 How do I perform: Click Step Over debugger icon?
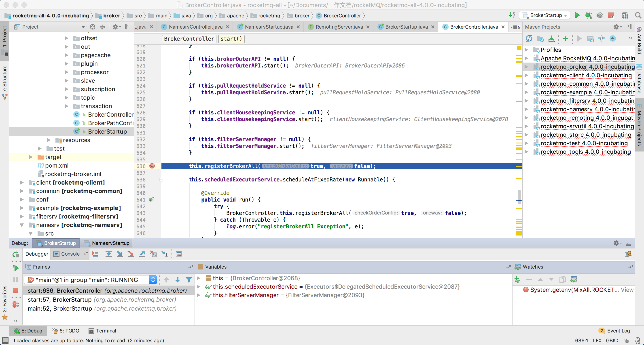pos(108,254)
